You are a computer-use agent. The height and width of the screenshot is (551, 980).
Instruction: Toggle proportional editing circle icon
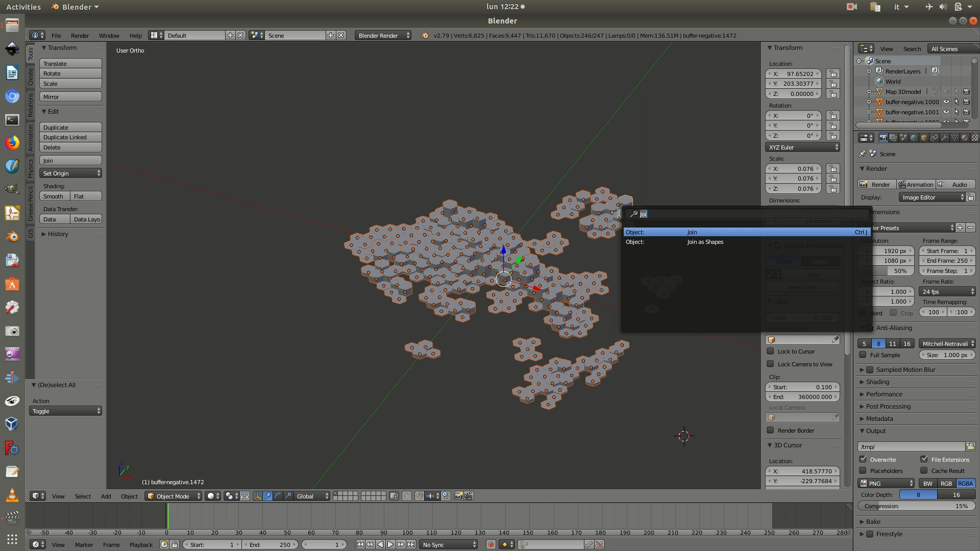(407, 496)
